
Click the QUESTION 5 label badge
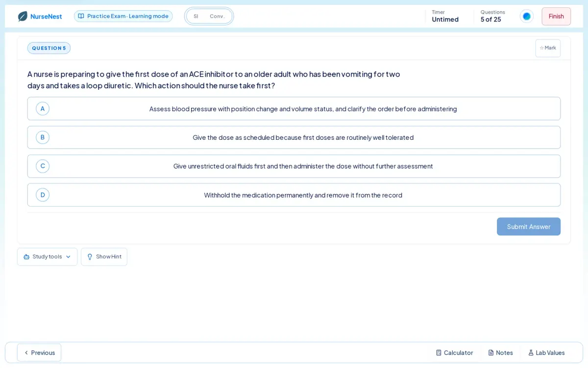coord(49,48)
